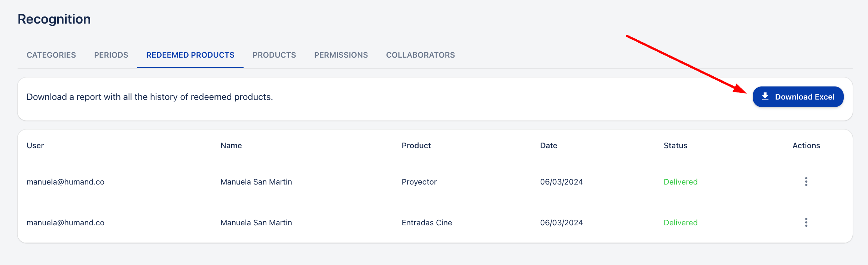Click the Status column header

tap(675, 146)
